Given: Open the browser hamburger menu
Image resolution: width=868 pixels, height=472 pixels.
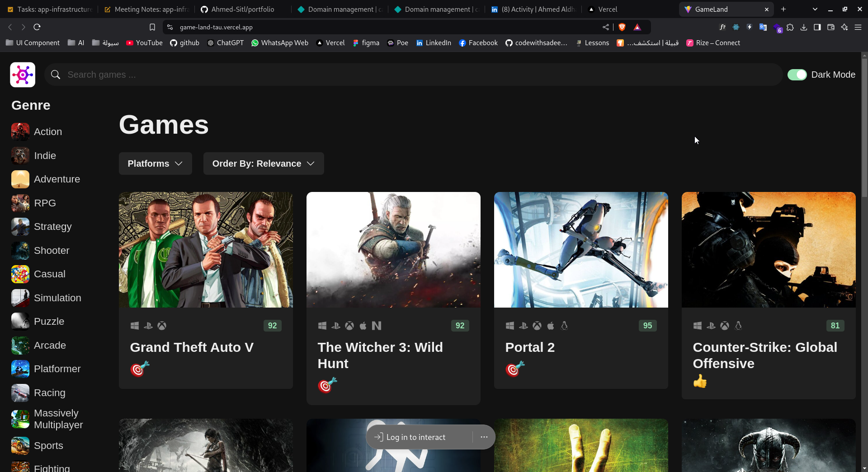Looking at the screenshot, I should tap(858, 27).
